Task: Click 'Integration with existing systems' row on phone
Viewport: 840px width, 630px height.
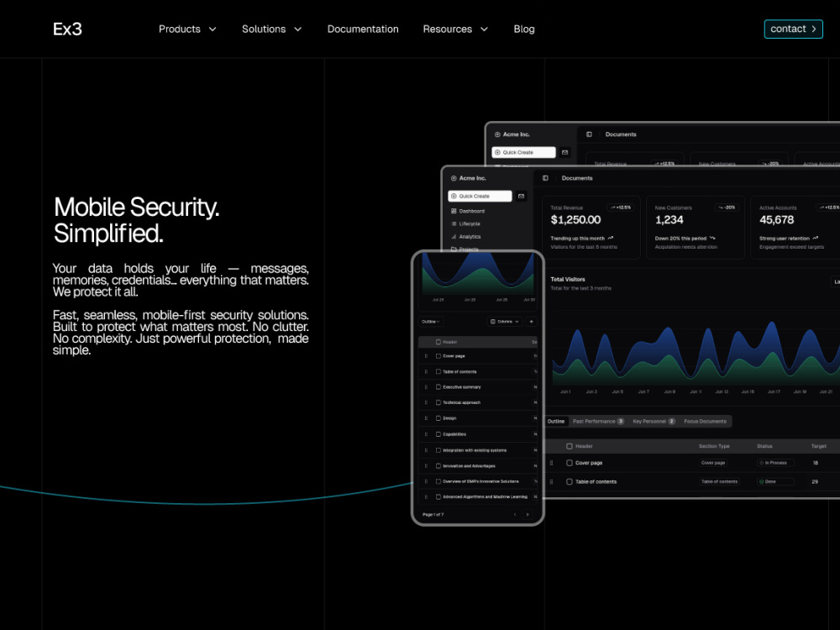Action: point(478,450)
